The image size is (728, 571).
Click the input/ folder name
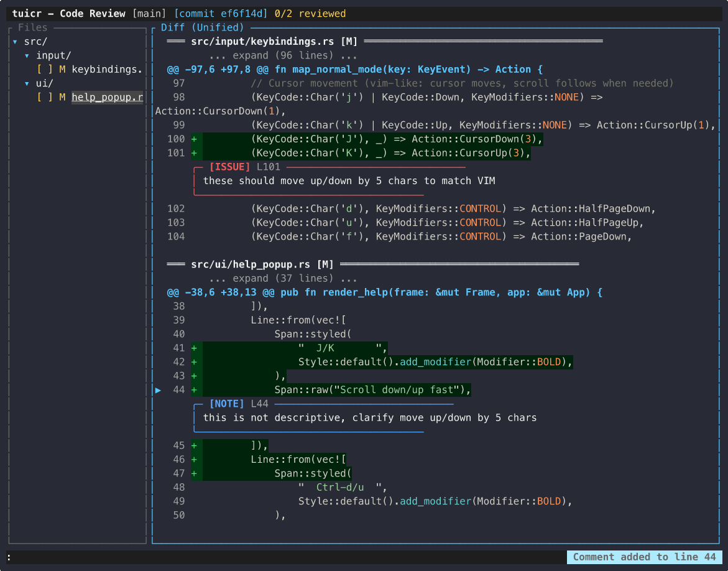(x=54, y=56)
